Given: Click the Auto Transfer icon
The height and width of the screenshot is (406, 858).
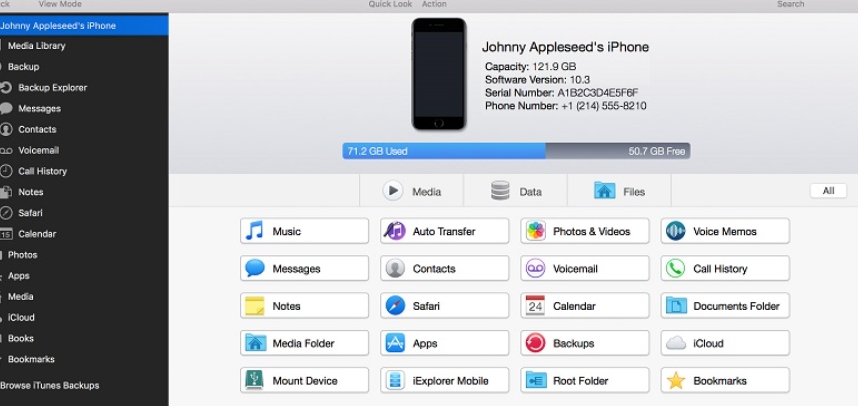Looking at the screenshot, I should (395, 231).
